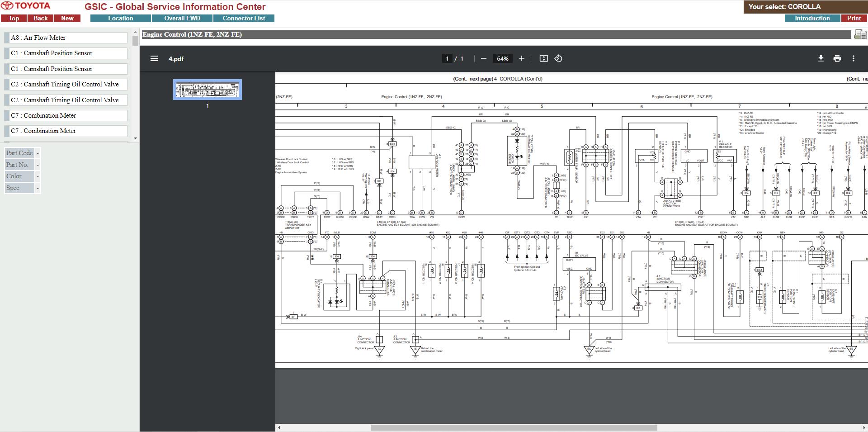This screenshot has height=432, width=868.
Task: Click the icon right of title bar
Action: [x=859, y=34]
